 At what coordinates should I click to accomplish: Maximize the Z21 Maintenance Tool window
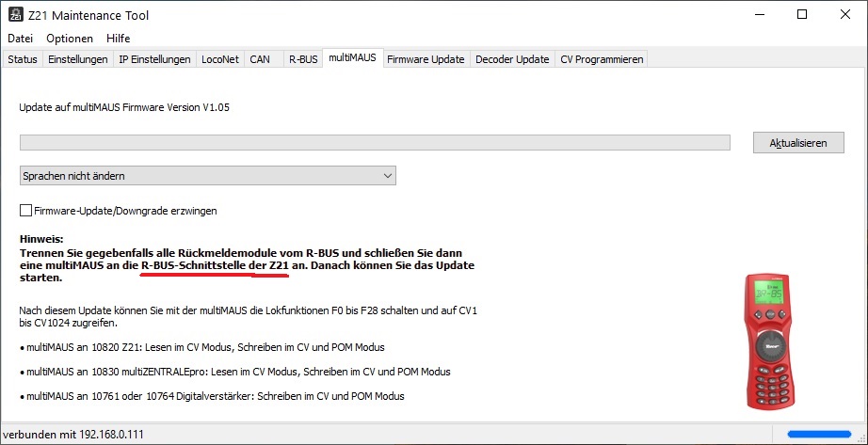[x=801, y=15]
